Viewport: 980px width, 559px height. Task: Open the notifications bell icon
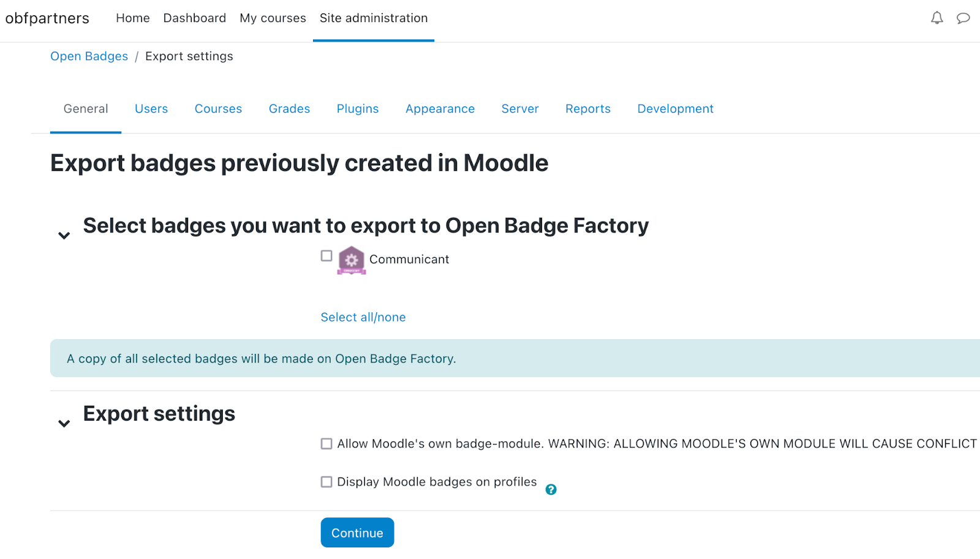pos(937,18)
